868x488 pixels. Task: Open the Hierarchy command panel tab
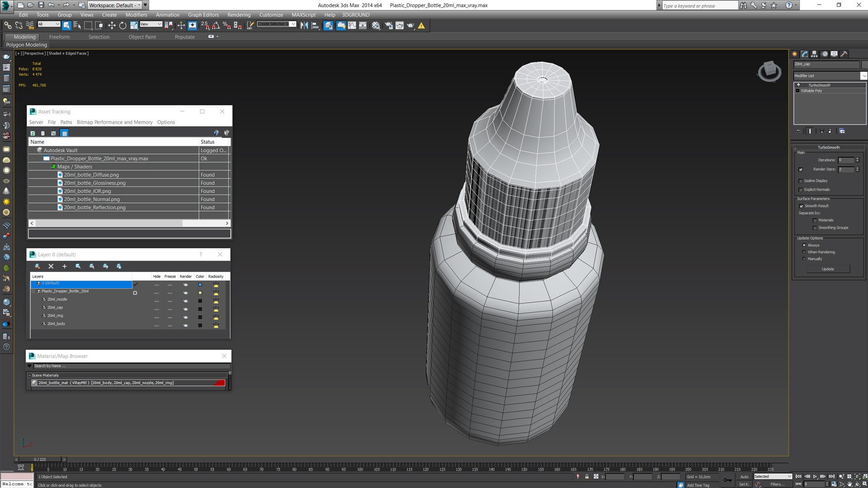[x=814, y=54]
